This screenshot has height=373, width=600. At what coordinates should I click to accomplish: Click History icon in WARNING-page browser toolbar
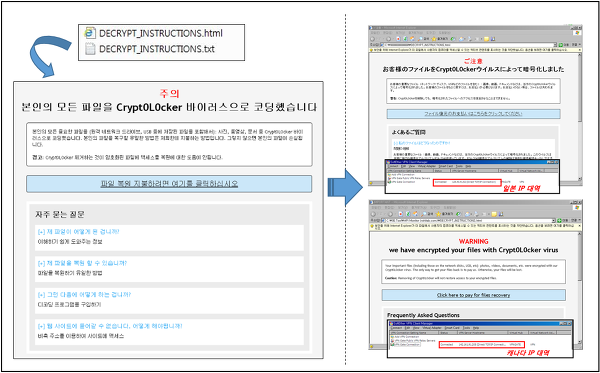click(x=458, y=214)
